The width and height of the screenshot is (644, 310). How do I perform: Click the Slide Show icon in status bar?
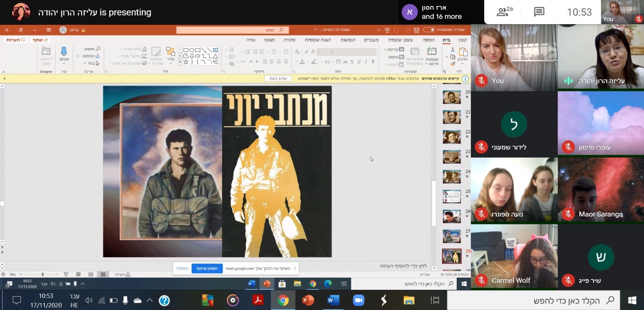pyautogui.click(x=66, y=274)
